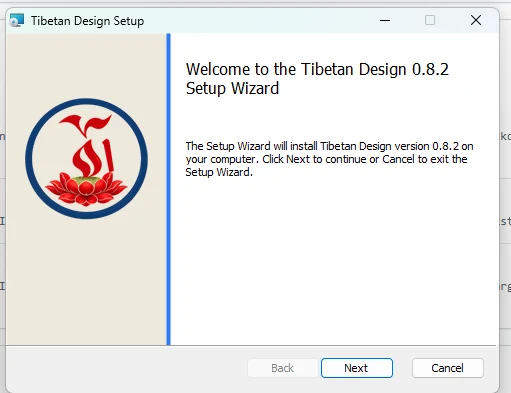Click the installer icon in title bar
This screenshot has width=511, height=393.
point(17,20)
